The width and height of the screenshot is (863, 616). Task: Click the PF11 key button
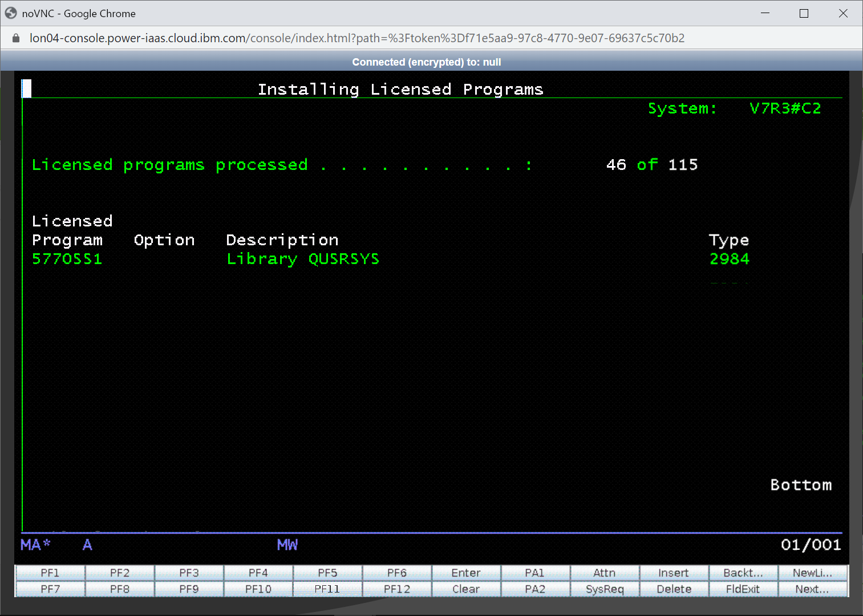click(327, 589)
